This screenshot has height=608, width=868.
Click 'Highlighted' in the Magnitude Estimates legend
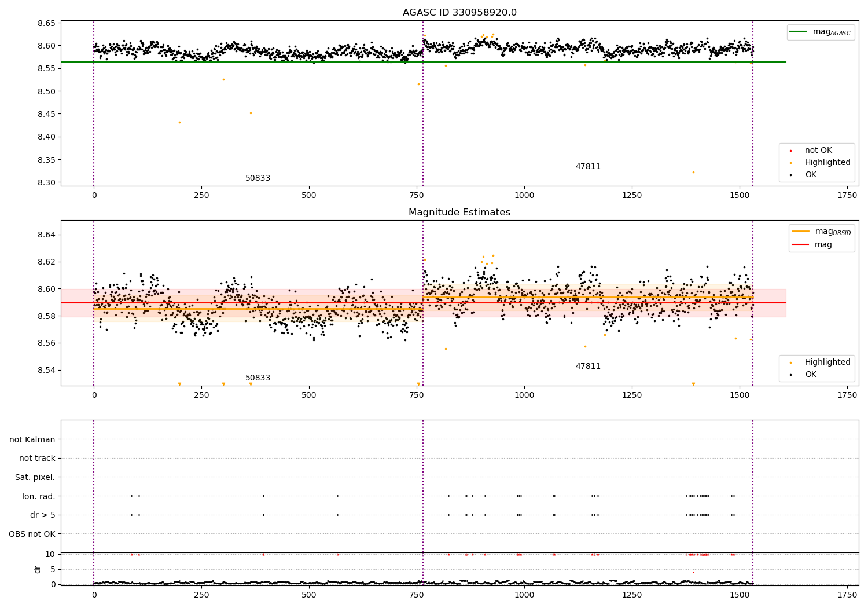(x=827, y=362)
